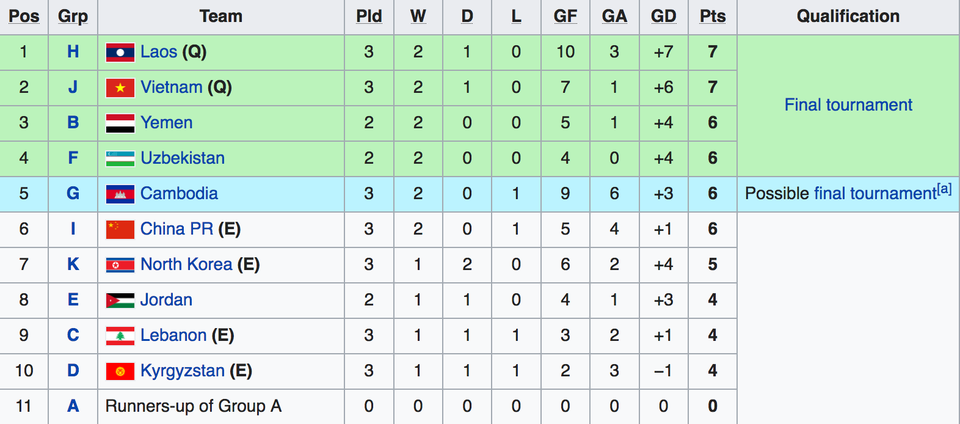Click the GD column header
The width and height of the screenshot is (960, 424).
tap(664, 17)
